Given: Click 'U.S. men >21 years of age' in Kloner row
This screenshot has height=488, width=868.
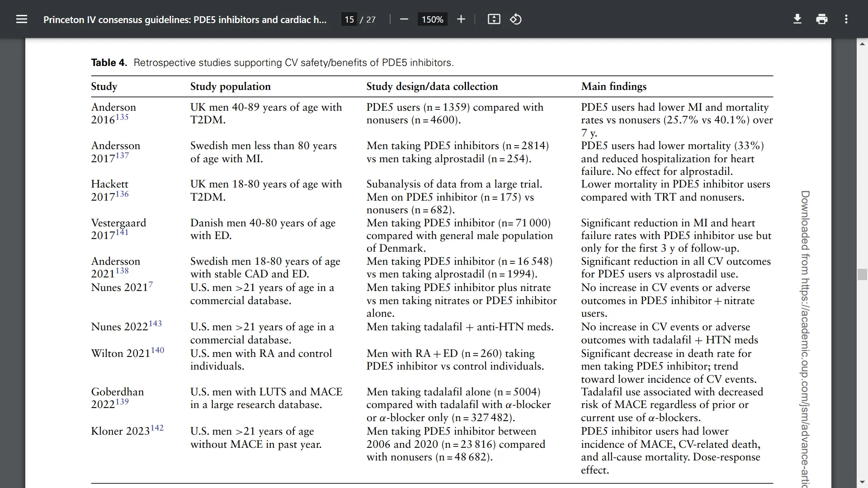Looking at the screenshot, I should coord(252,431).
